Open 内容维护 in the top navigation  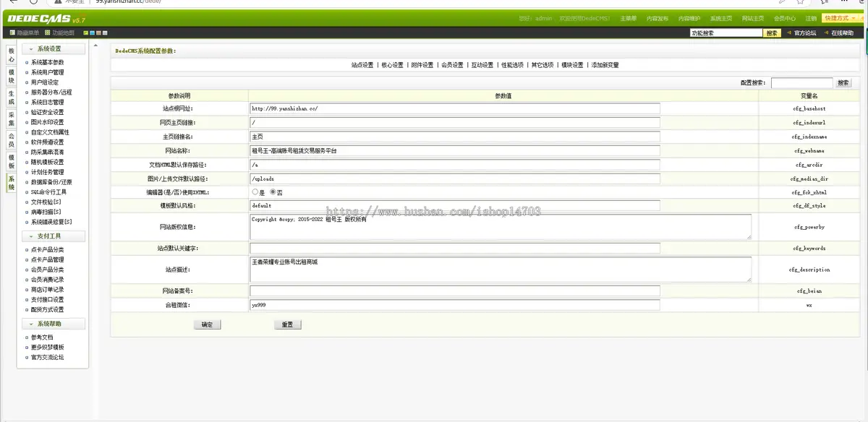(x=689, y=18)
